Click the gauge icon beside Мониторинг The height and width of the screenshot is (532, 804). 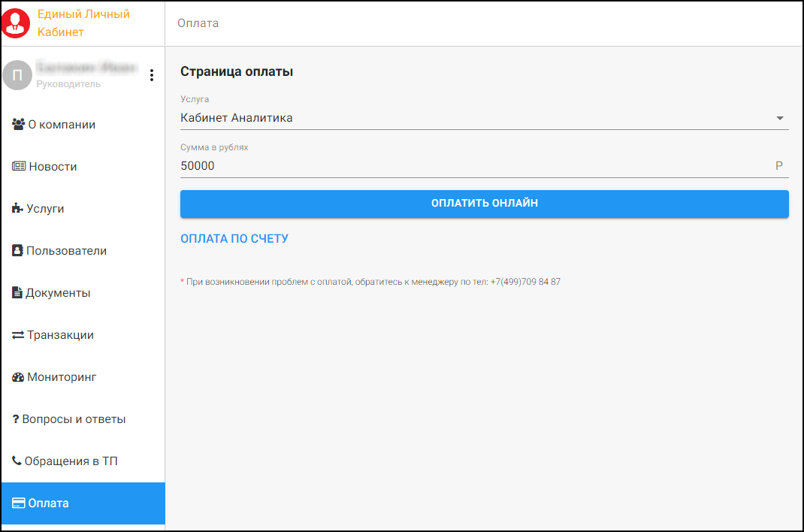[x=18, y=377]
